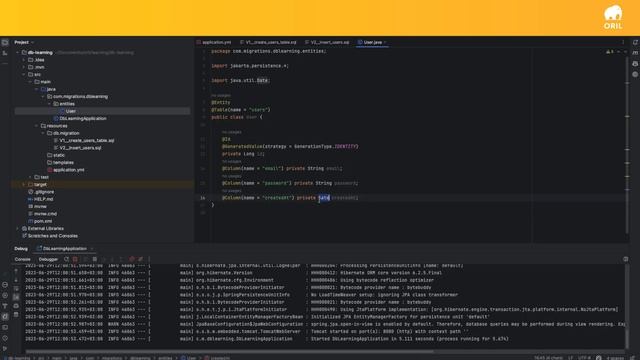Expand the test folder

(x=31, y=177)
